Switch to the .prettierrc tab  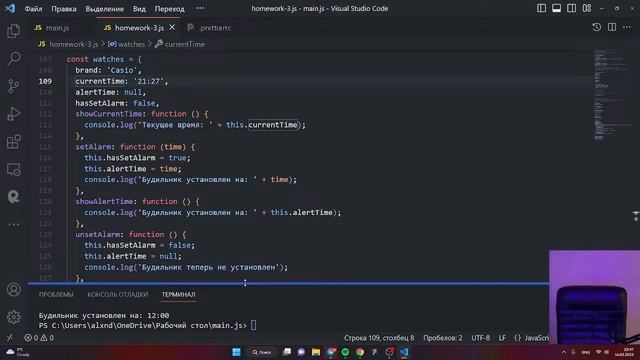pos(210,28)
